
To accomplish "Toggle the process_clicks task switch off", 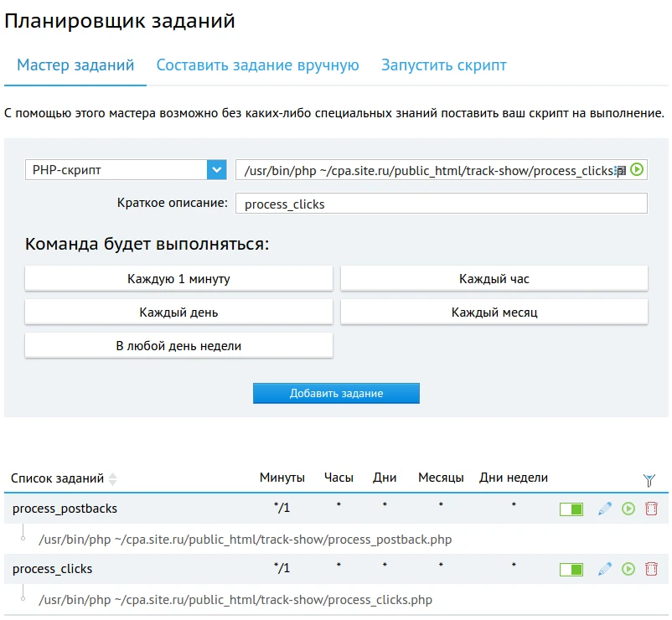I will [x=571, y=568].
